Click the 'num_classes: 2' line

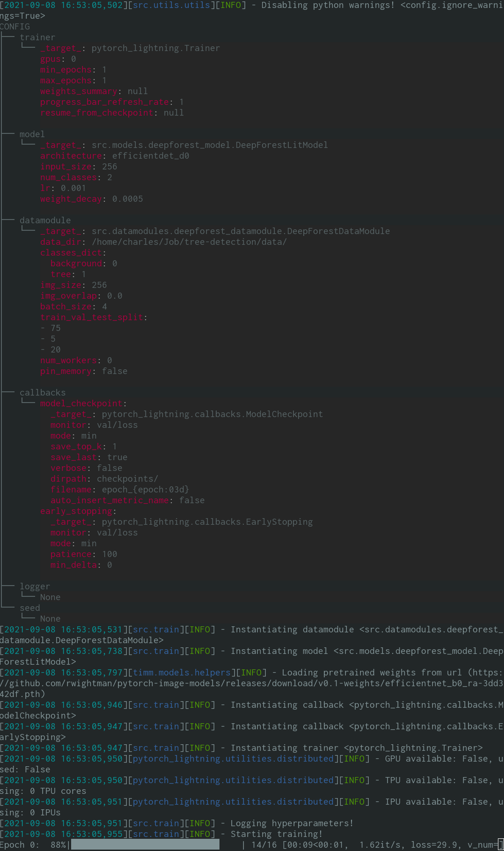coord(76,177)
